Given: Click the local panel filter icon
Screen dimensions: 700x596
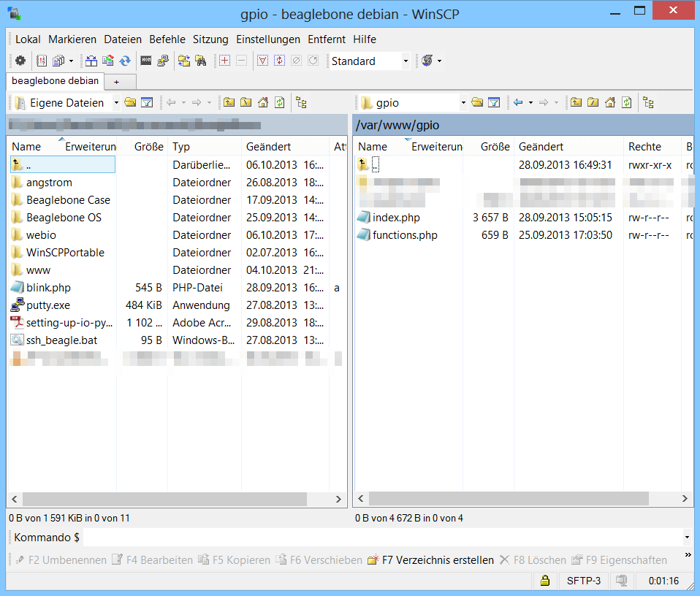Looking at the screenshot, I should pos(147,102).
